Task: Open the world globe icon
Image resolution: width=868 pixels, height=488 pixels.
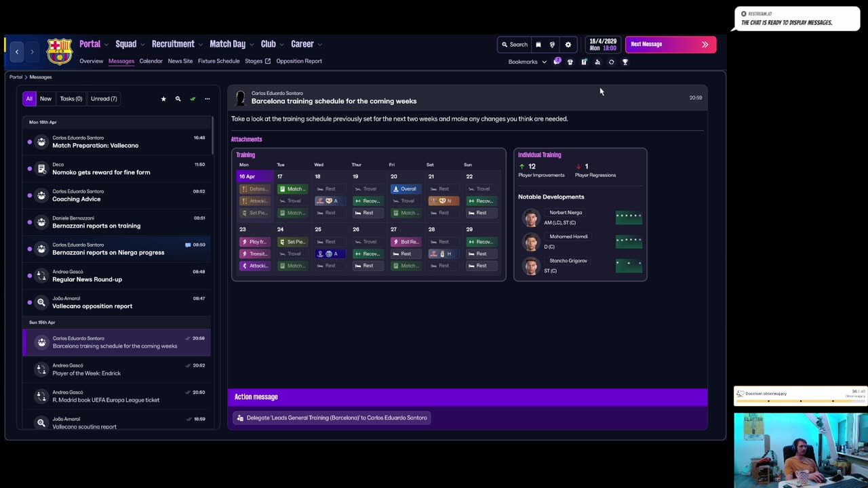Action: pos(552,45)
